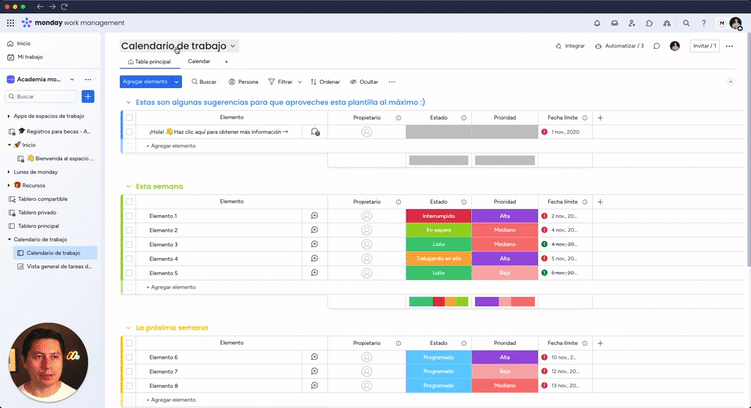Click the red Interrumpido status cell
The width and height of the screenshot is (751, 408).
438,216
